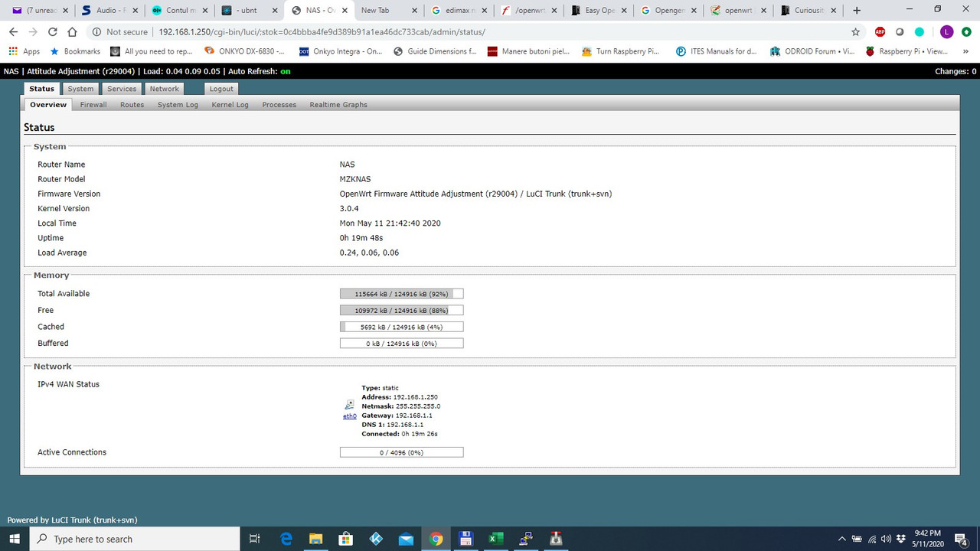
Task: Open Microsoft Store from the taskbar
Action: [x=346, y=539]
